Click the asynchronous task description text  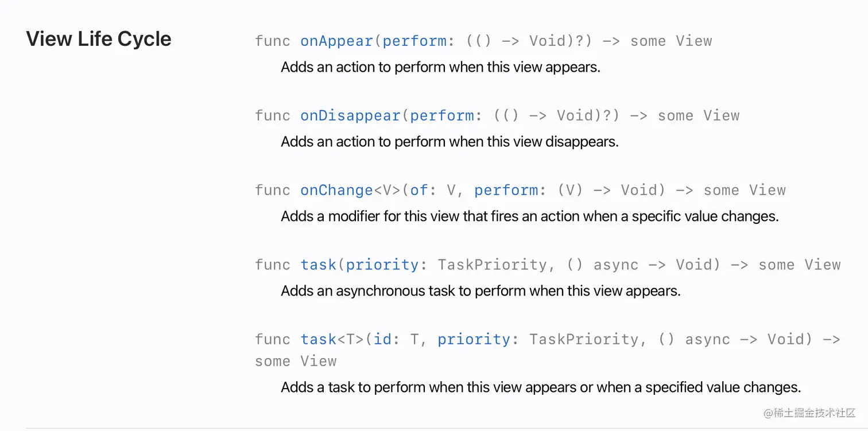[480, 291]
